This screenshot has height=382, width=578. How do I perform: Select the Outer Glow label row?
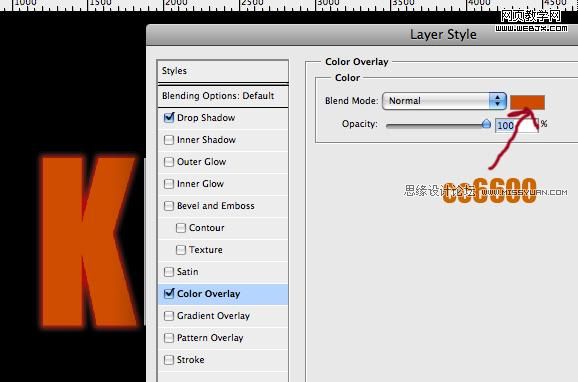201,162
